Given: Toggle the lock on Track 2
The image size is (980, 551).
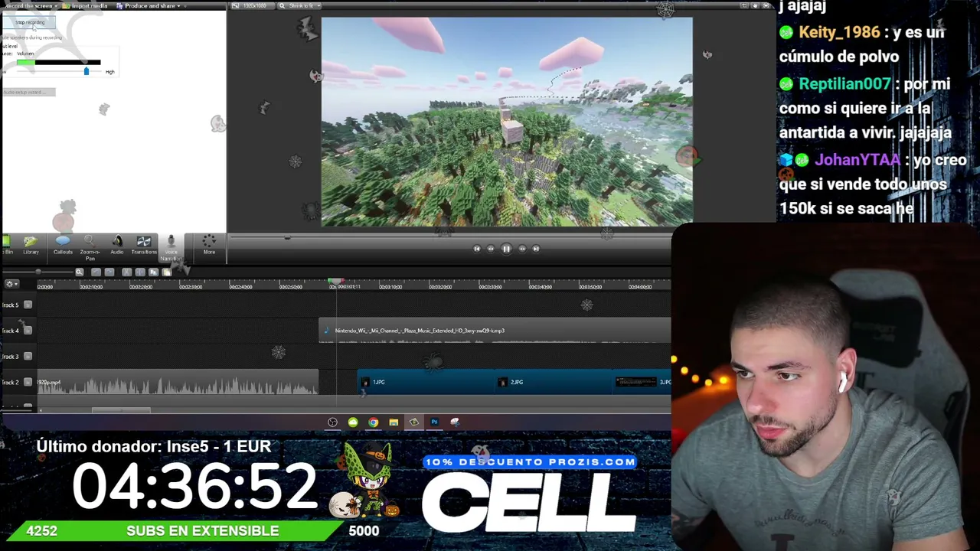Looking at the screenshot, I should [28, 383].
